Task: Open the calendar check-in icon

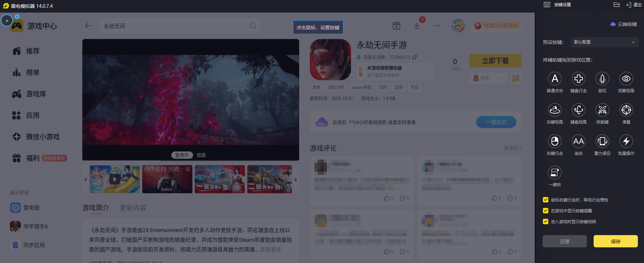Action: click(397, 26)
